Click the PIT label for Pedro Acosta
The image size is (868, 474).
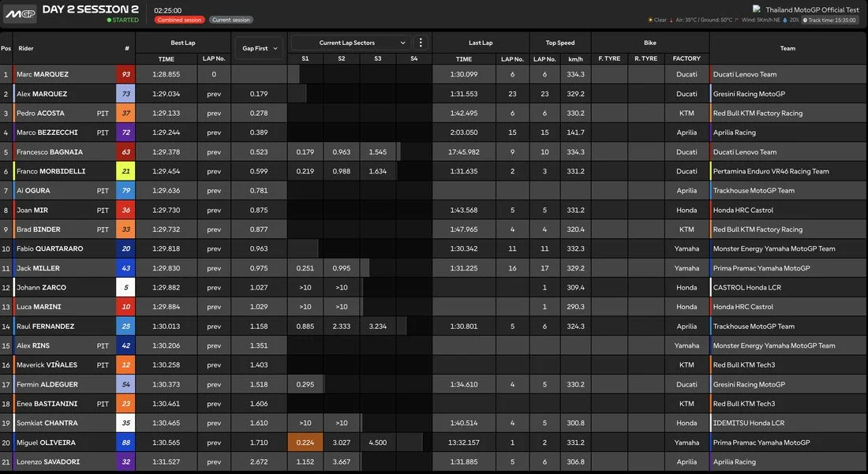(x=103, y=114)
